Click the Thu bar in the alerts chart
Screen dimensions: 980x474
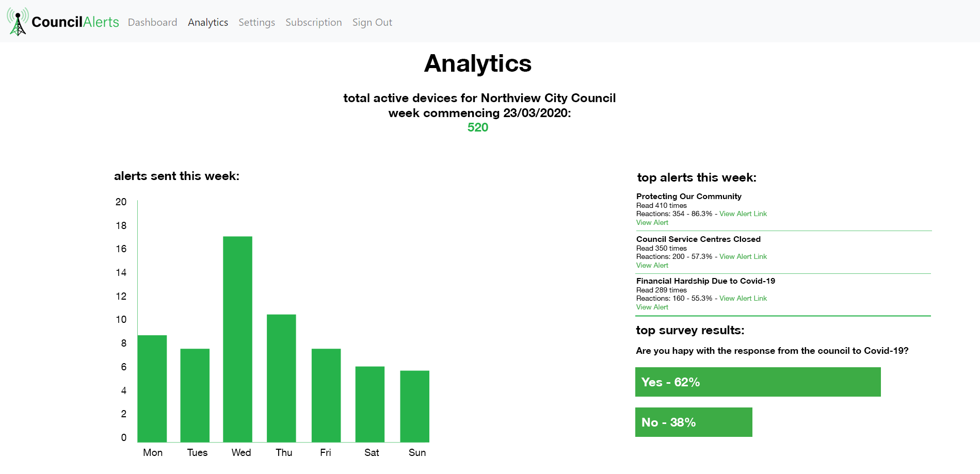tap(281, 378)
